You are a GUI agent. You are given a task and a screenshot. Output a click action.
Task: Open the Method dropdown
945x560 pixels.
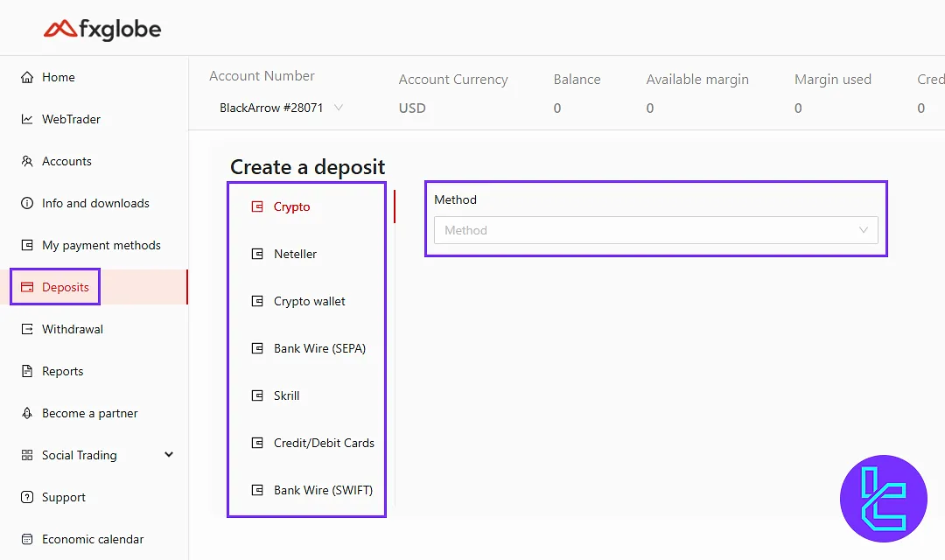655,230
